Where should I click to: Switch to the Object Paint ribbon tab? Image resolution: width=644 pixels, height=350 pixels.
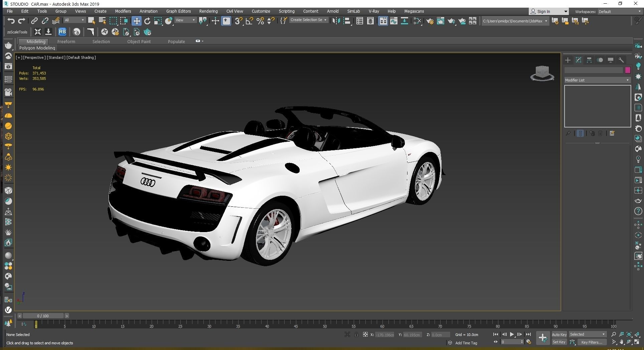(x=139, y=41)
